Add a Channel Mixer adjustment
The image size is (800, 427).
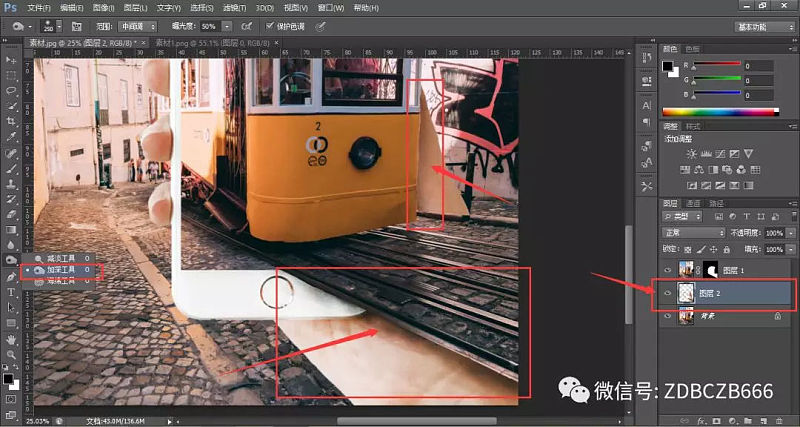(x=741, y=170)
